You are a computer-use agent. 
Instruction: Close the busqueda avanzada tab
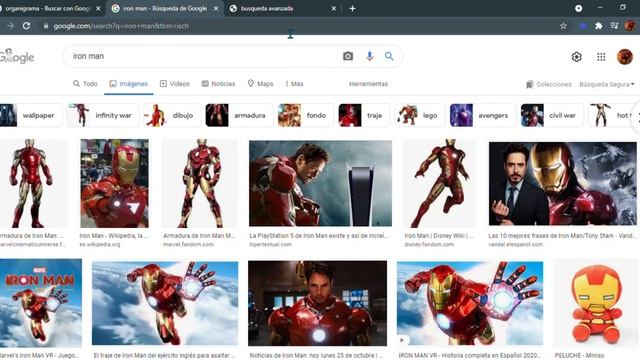point(333,8)
